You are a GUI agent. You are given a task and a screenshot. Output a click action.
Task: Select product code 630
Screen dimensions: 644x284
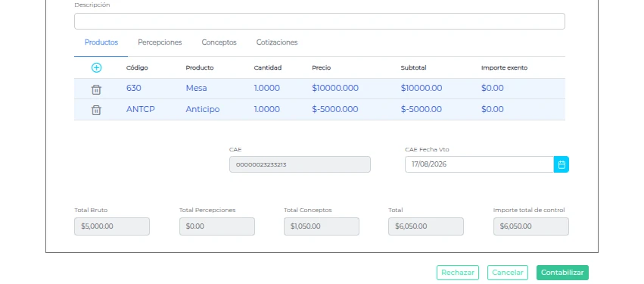click(133, 89)
